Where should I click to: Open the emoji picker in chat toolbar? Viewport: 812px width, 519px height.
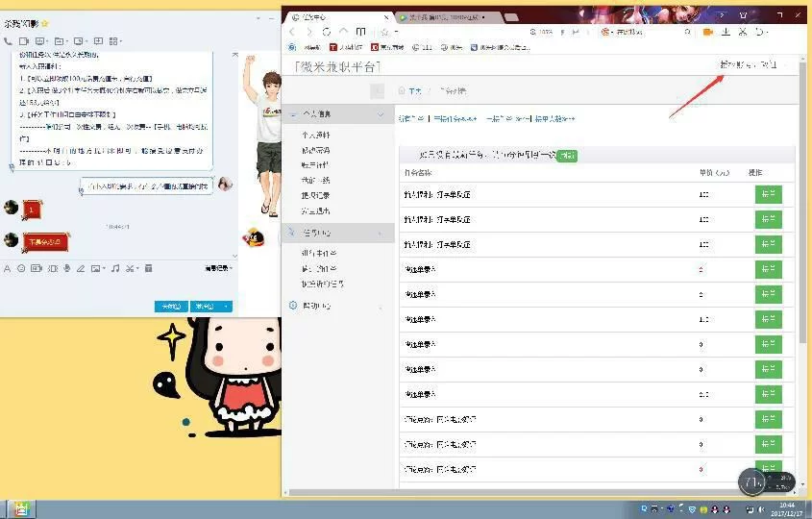pyautogui.click(x=21, y=268)
